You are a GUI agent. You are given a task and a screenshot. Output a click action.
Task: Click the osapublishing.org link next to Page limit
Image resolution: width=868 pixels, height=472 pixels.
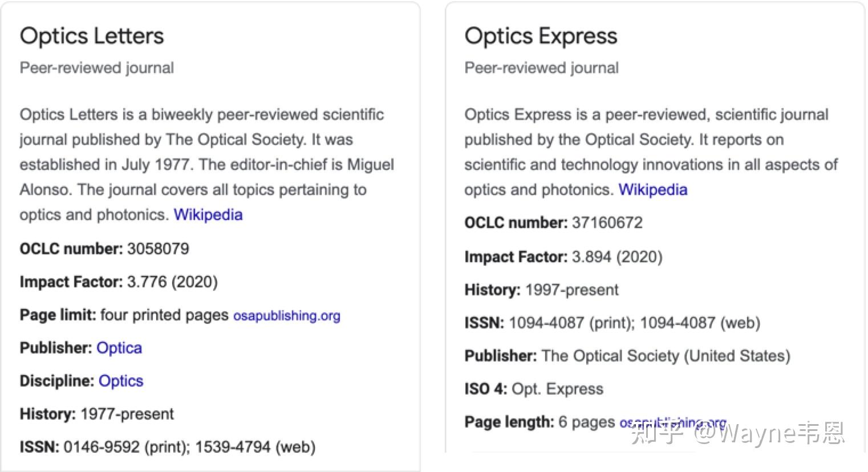[x=286, y=315]
